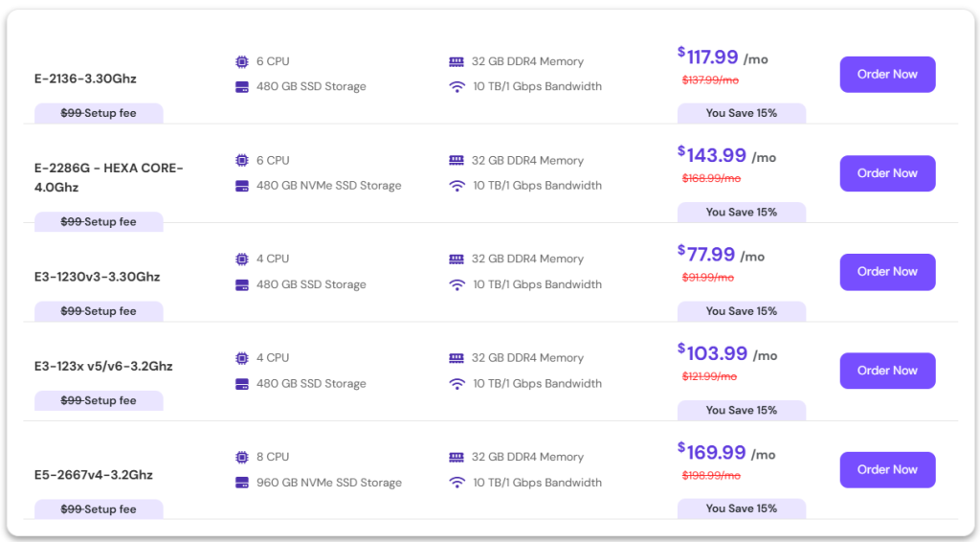Order the $103.99 E3-123x server
Screen dimensions: 980x542
tap(887, 371)
